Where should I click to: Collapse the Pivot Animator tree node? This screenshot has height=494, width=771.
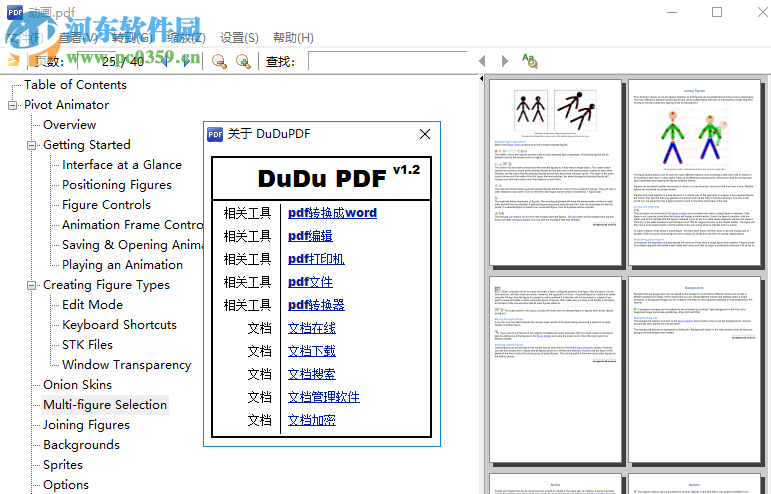coord(12,105)
